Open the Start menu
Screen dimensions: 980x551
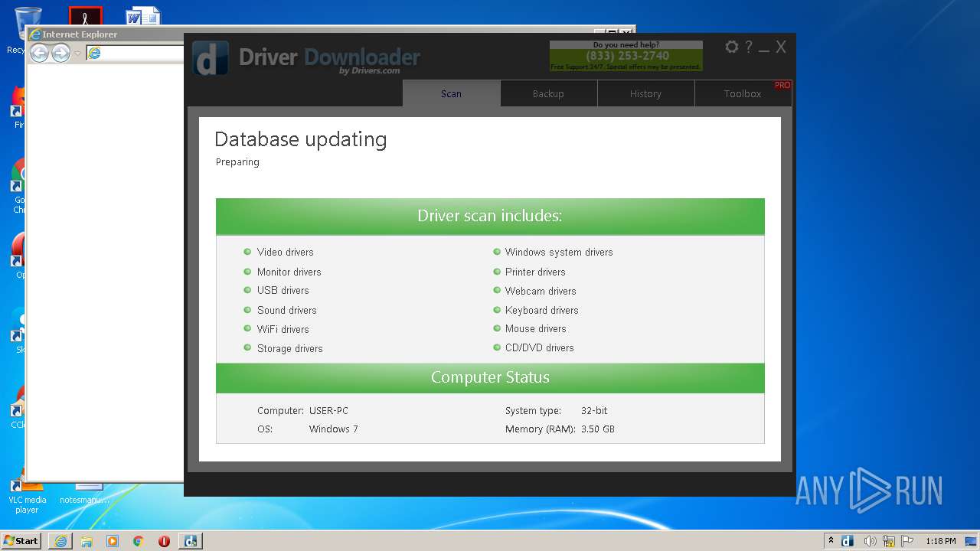click(x=21, y=540)
